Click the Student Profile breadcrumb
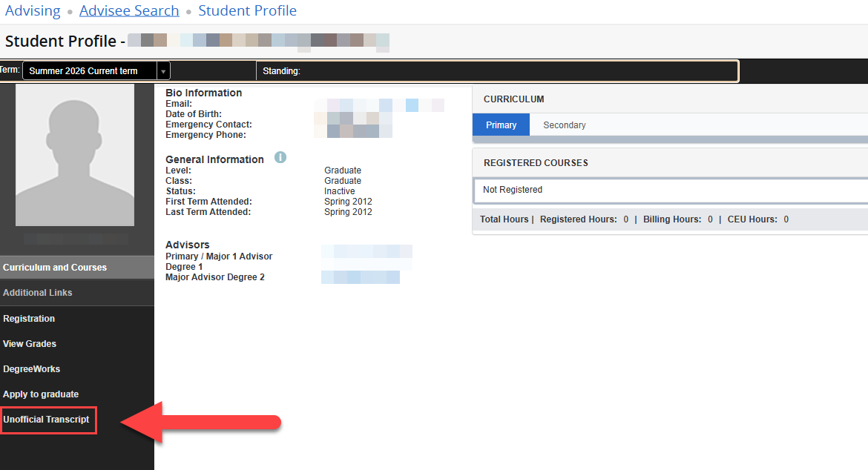 point(247,10)
